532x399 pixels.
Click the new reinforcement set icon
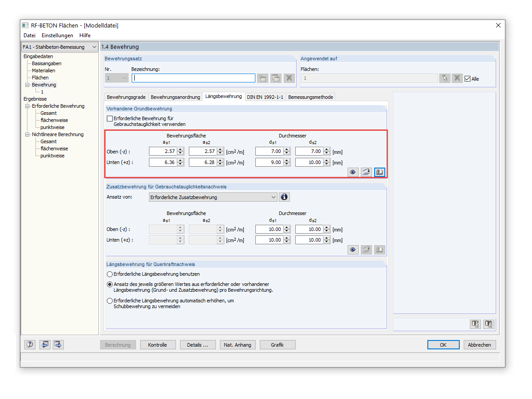[x=262, y=78]
